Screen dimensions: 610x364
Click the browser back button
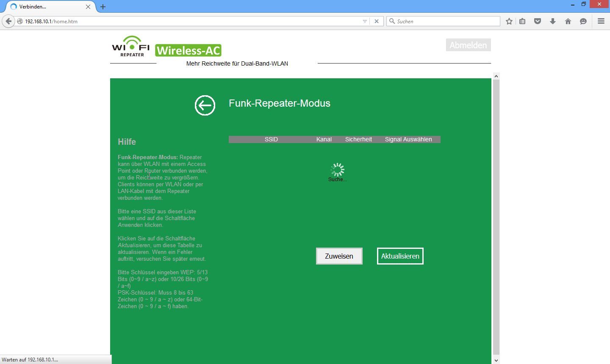coord(8,21)
